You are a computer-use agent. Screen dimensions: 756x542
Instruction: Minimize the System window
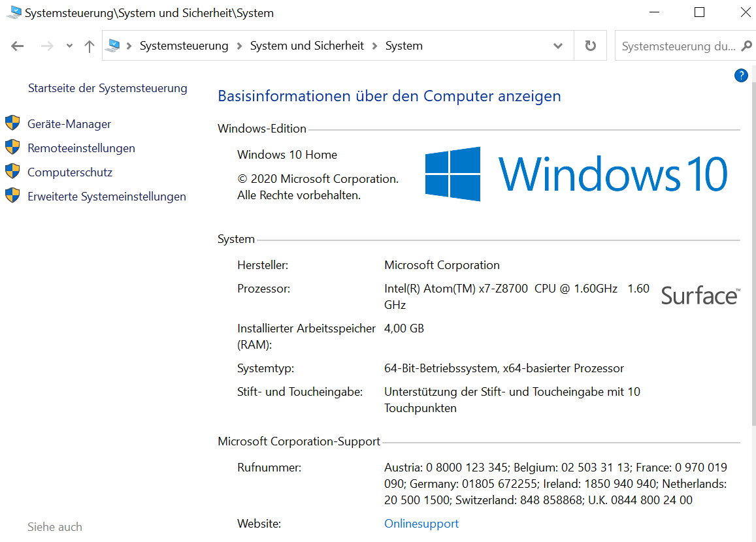[654, 12]
